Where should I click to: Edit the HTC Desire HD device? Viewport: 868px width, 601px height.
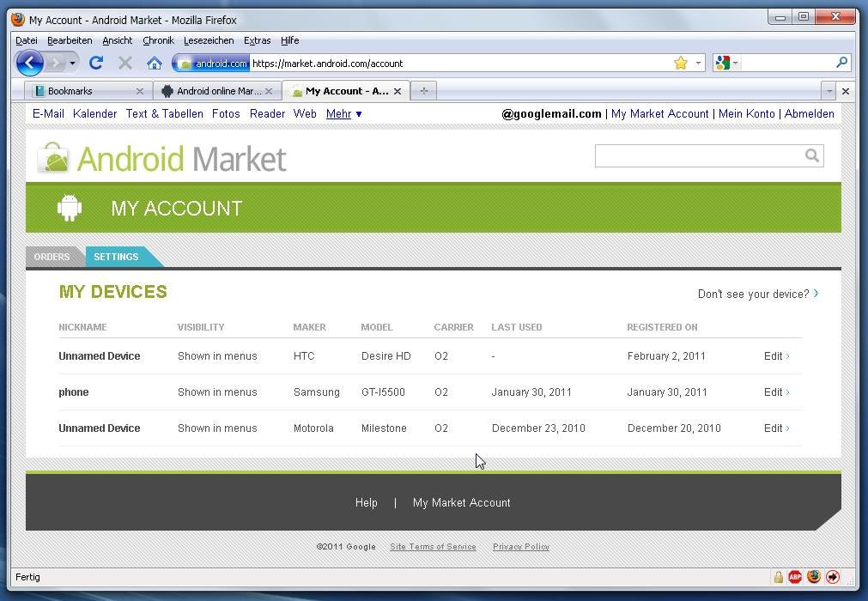coord(777,355)
